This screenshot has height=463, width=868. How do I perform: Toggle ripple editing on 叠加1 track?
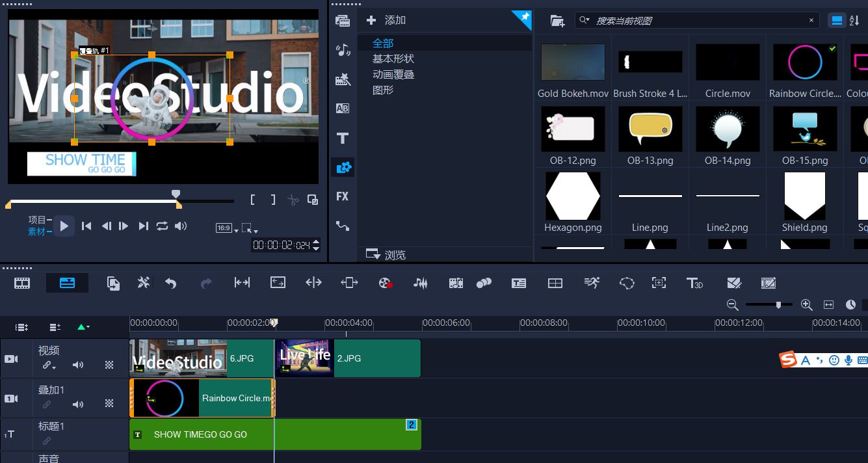click(47, 404)
